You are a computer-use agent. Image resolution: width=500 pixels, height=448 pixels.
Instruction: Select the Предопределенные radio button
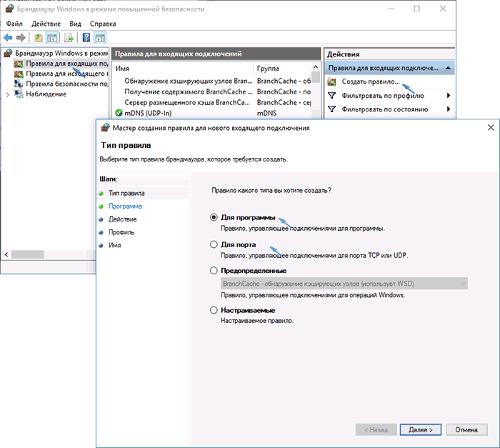pyautogui.click(x=214, y=271)
